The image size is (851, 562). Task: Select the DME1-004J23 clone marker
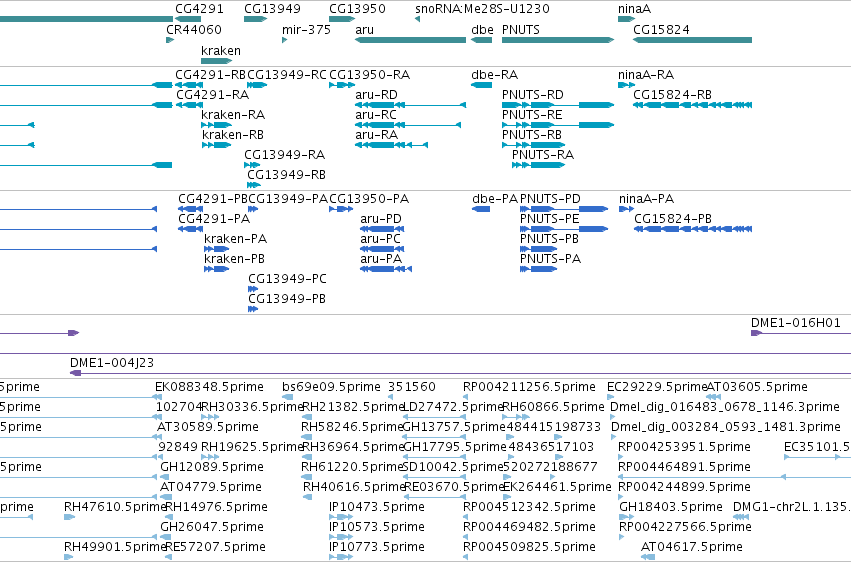pyautogui.click(x=460, y=373)
